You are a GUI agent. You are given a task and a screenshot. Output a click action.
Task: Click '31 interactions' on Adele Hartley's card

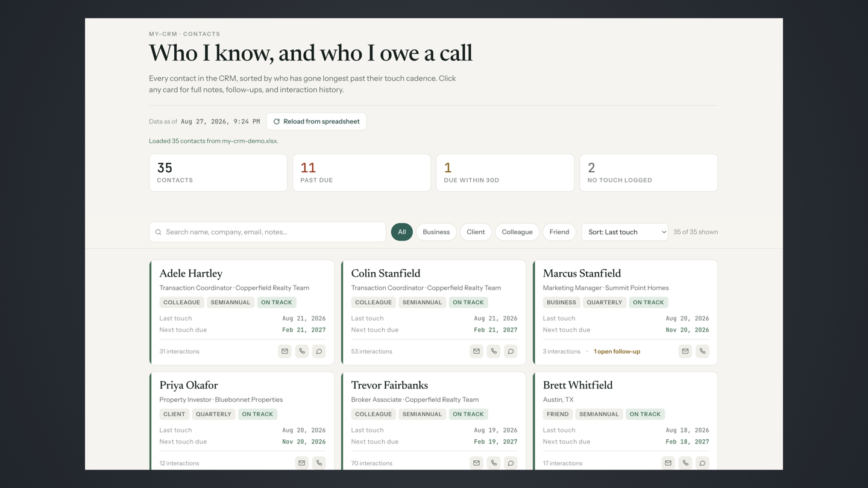tap(180, 351)
